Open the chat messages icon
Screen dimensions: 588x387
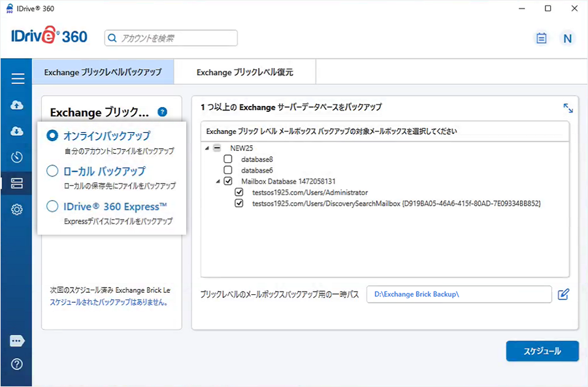point(18,341)
